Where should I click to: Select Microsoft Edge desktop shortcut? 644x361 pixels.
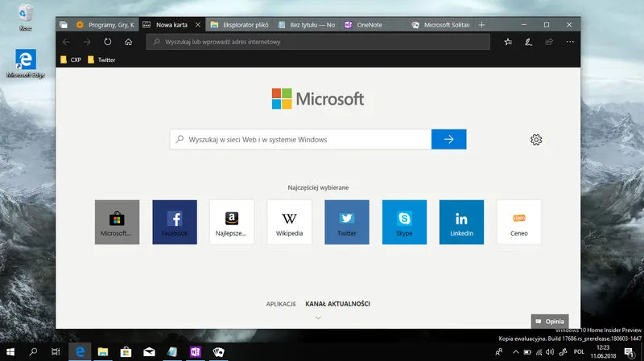26,64
